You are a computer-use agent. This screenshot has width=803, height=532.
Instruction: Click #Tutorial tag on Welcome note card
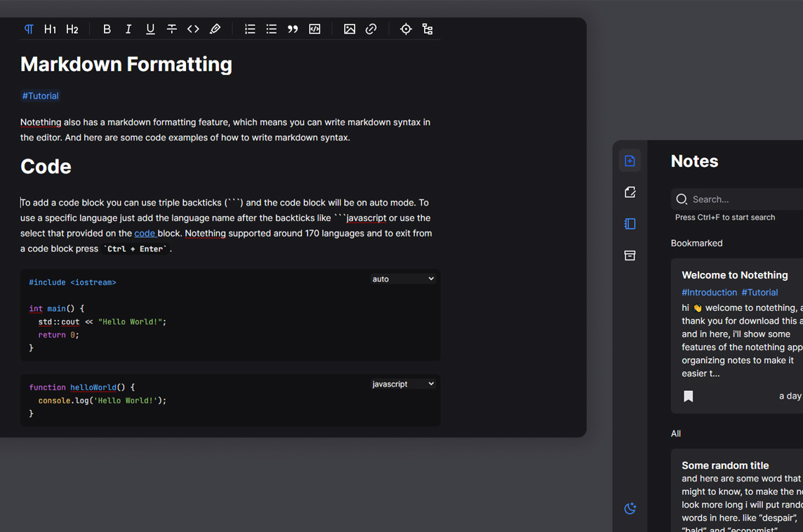click(759, 293)
